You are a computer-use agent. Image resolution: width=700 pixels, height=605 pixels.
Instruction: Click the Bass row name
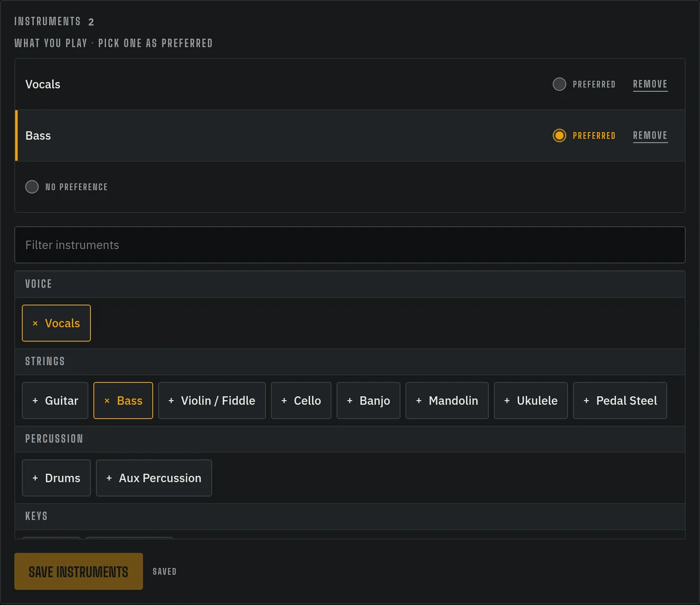tap(38, 135)
